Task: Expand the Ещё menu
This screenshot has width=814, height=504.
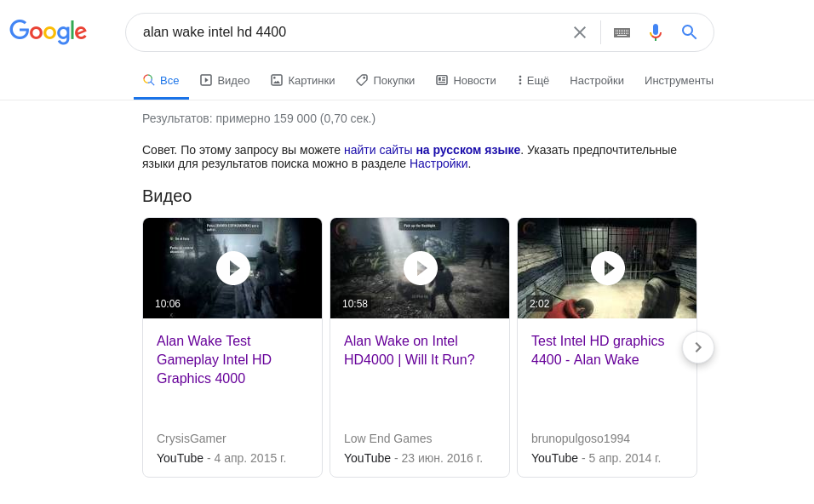Action: click(x=533, y=81)
